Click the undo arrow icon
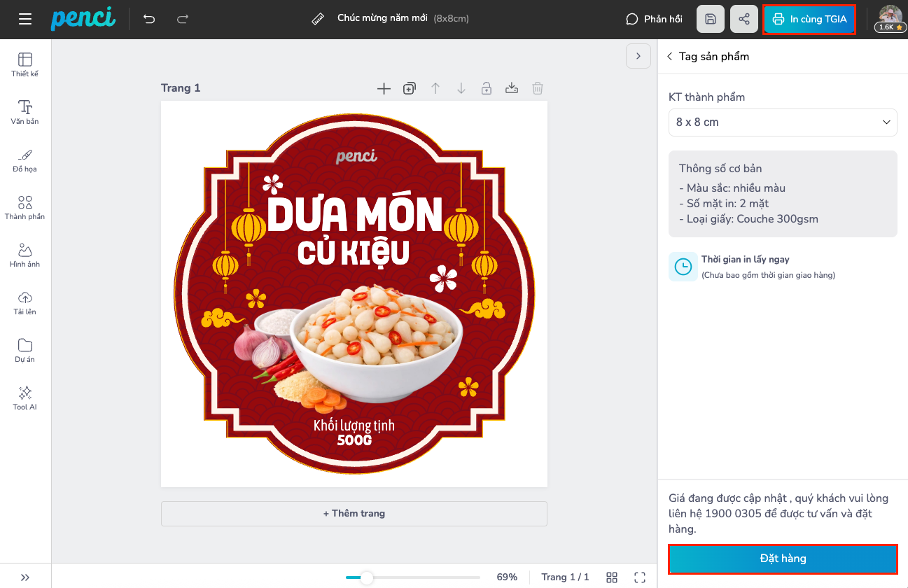This screenshot has width=908, height=588. (149, 19)
